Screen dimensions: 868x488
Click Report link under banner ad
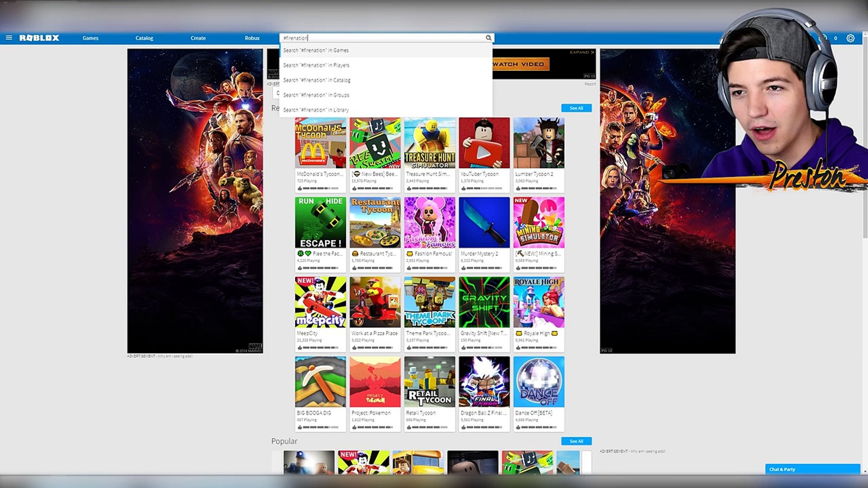(590, 84)
